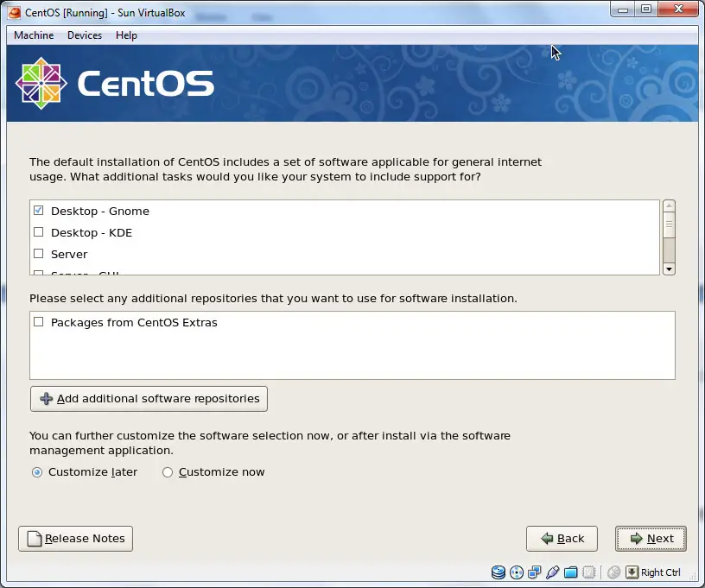Click the USB devices icon in status bar
Viewport: 705px width, 588px height.
coord(553,572)
